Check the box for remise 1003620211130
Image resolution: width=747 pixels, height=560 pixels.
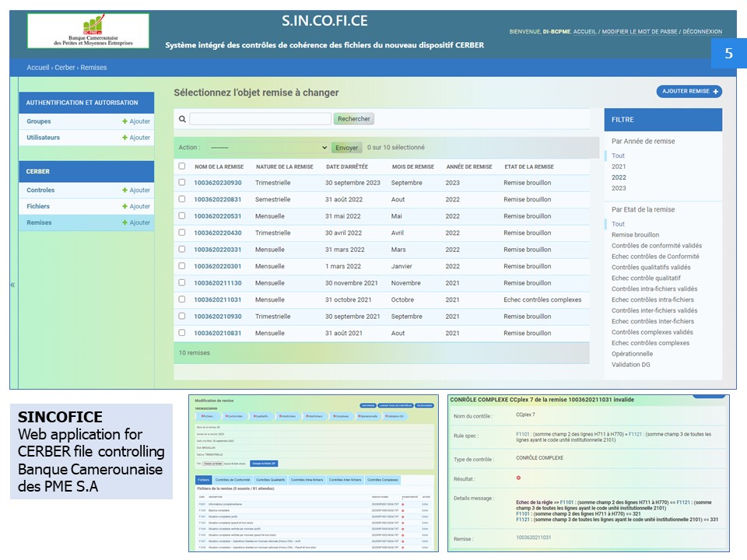pyautogui.click(x=182, y=282)
